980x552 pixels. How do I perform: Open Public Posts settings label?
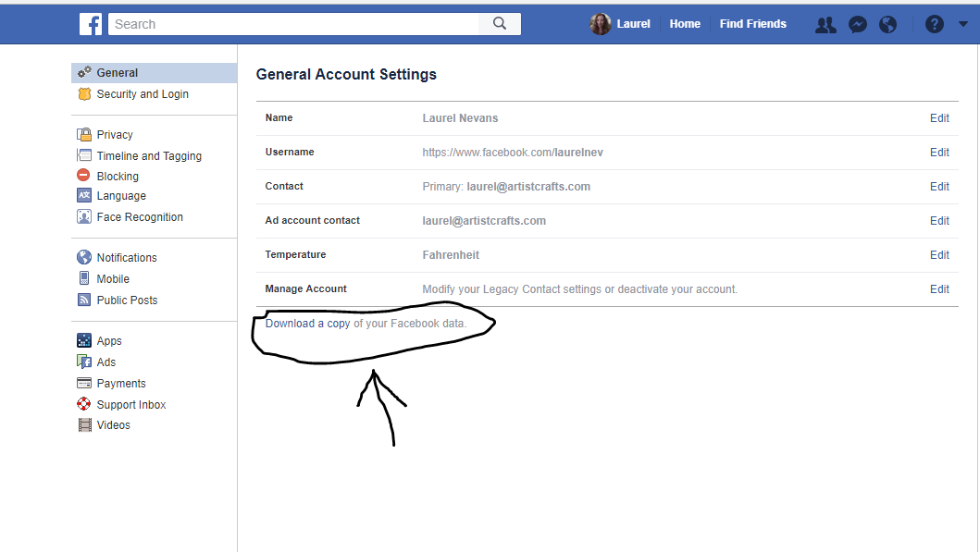[x=127, y=300]
